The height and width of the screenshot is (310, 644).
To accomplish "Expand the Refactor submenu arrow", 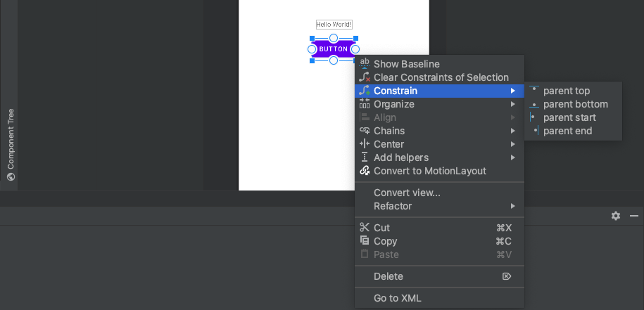I will coord(512,206).
